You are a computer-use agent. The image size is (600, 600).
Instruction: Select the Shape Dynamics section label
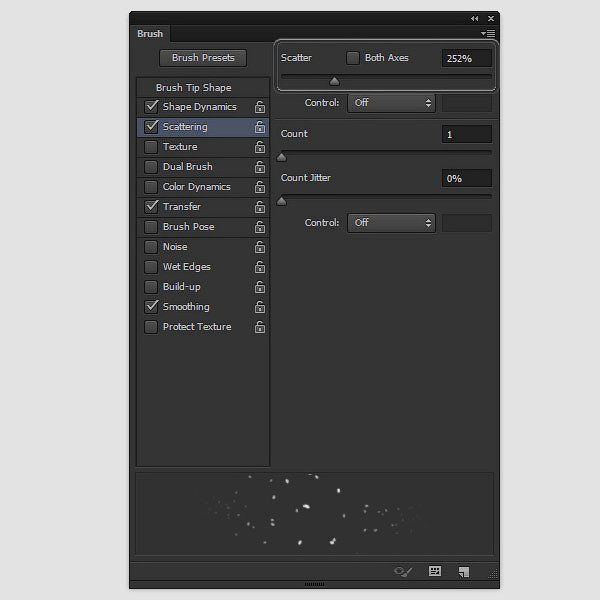200,107
